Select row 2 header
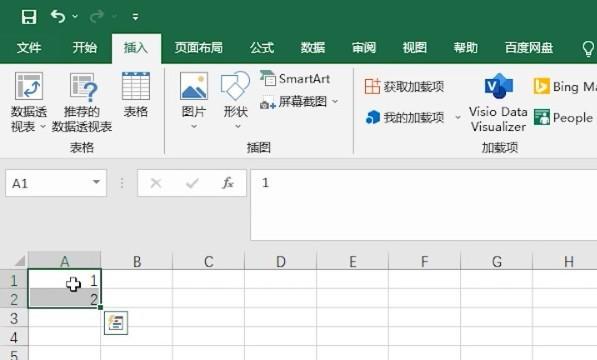This screenshot has height=360, width=597. (14, 299)
